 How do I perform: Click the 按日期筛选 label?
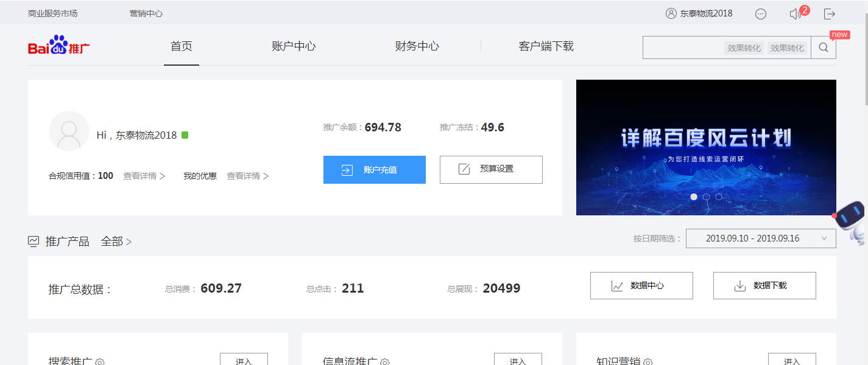(657, 238)
